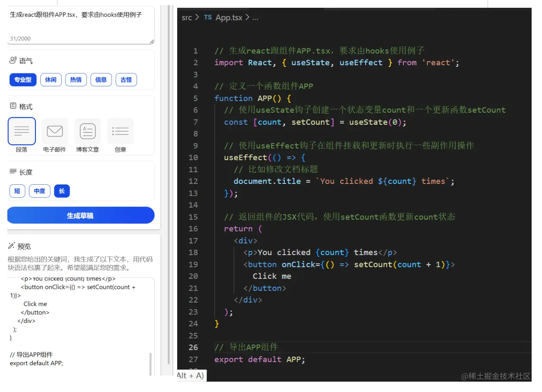Click line number 1 in editor gutter
542x392 pixels.
click(196, 51)
